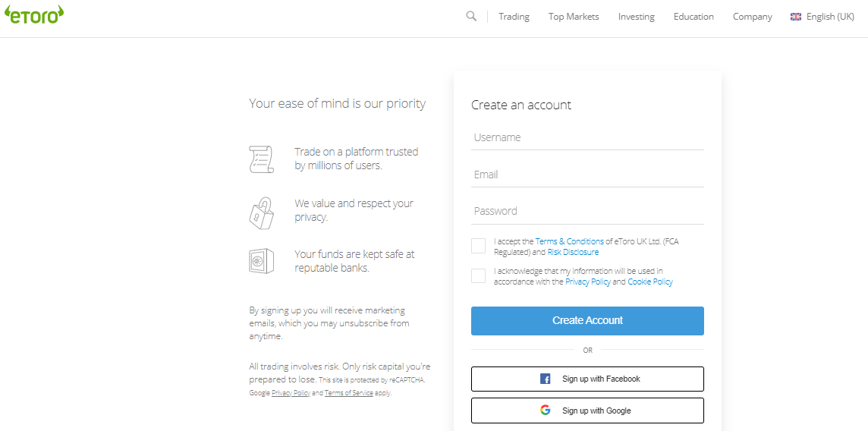Focus the Username input field
The width and height of the screenshot is (868, 431).
pos(587,138)
